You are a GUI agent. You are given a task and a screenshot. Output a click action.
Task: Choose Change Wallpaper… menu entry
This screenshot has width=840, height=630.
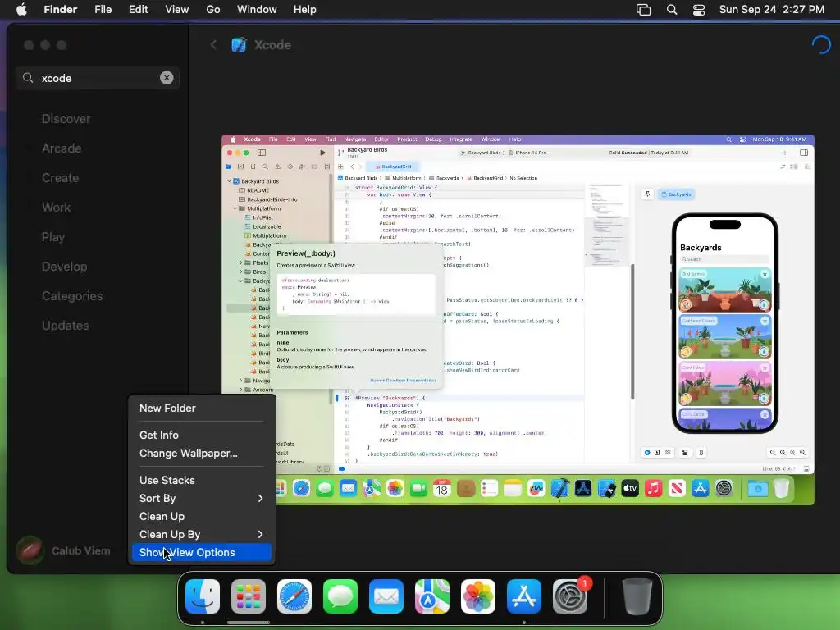tap(202, 453)
